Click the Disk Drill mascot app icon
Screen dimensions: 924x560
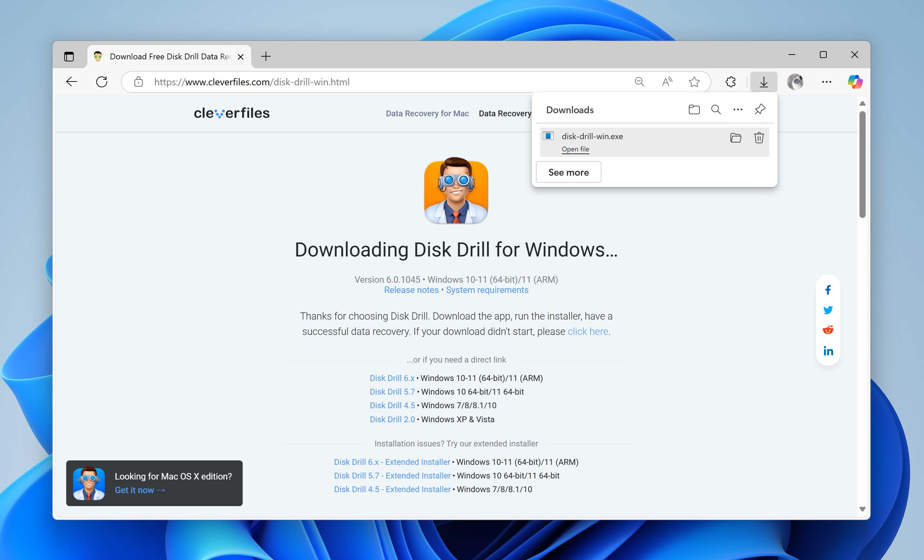tap(456, 191)
